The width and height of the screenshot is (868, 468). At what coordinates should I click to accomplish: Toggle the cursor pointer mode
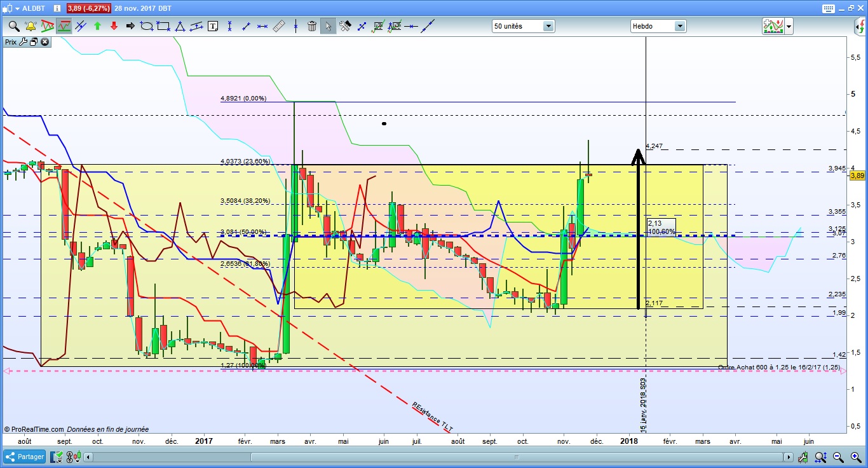point(329,26)
